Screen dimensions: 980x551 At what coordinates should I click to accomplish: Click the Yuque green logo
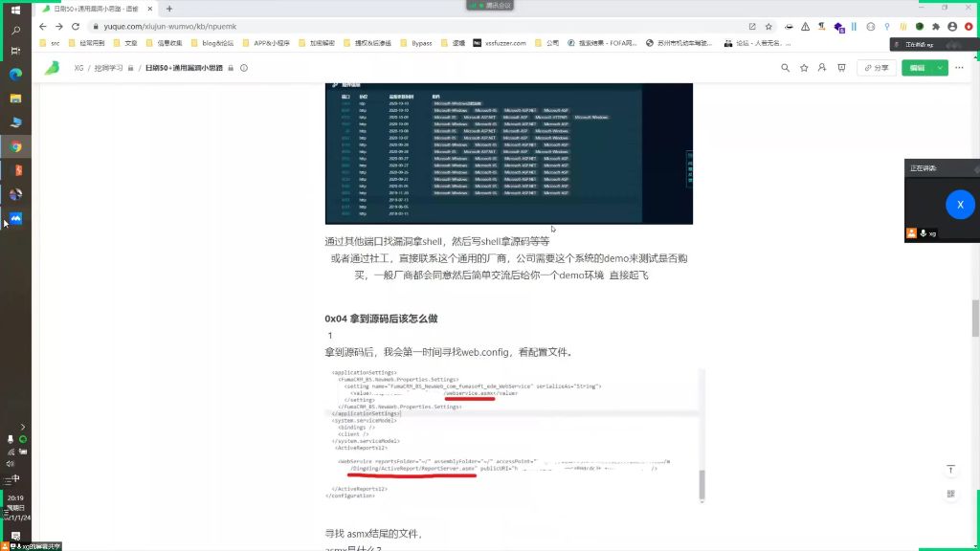pos(52,68)
